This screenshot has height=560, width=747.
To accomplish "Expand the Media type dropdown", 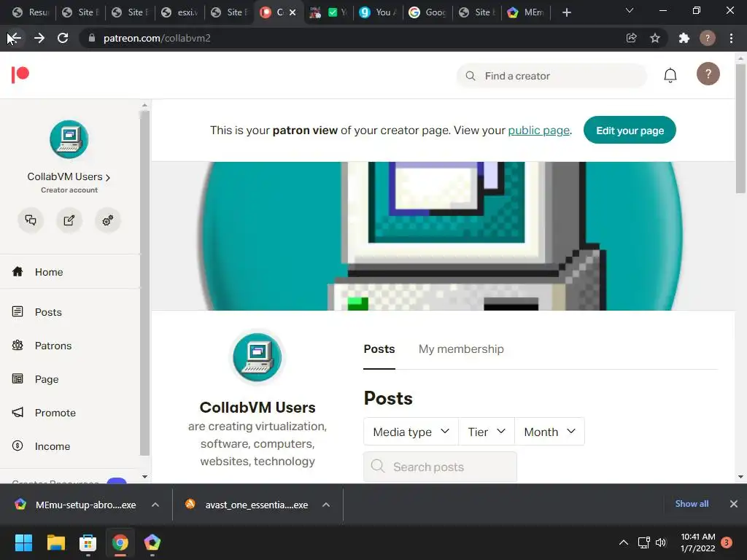I will click(411, 432).
